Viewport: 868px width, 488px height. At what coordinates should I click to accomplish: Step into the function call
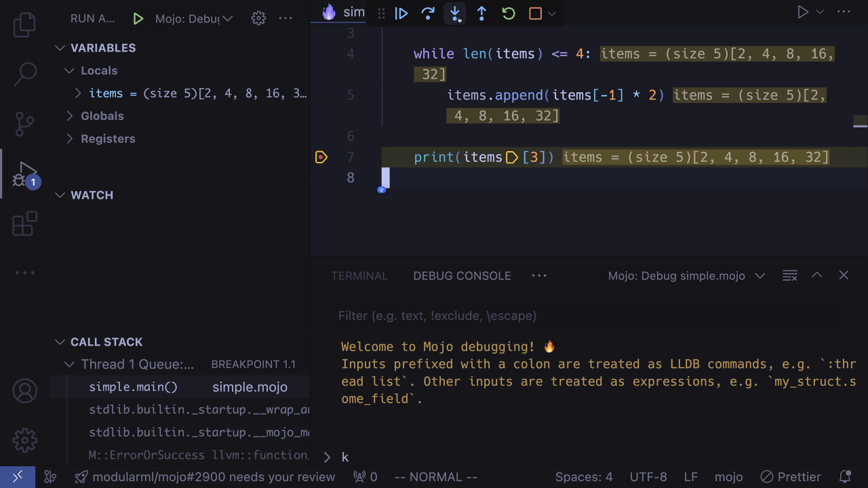click(455, 13)
